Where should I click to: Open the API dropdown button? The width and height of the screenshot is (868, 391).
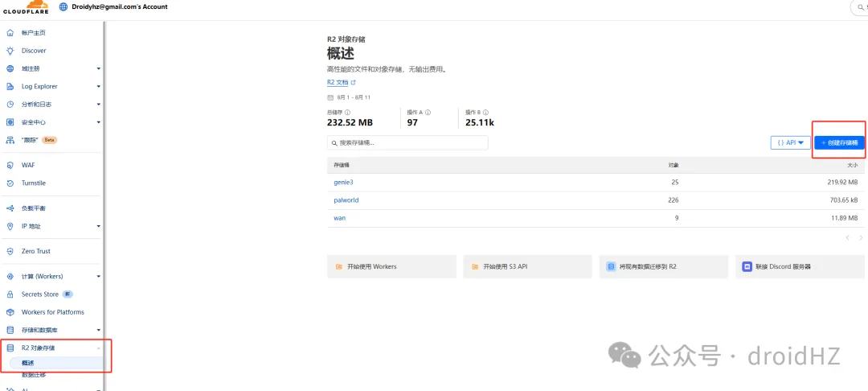790,142
